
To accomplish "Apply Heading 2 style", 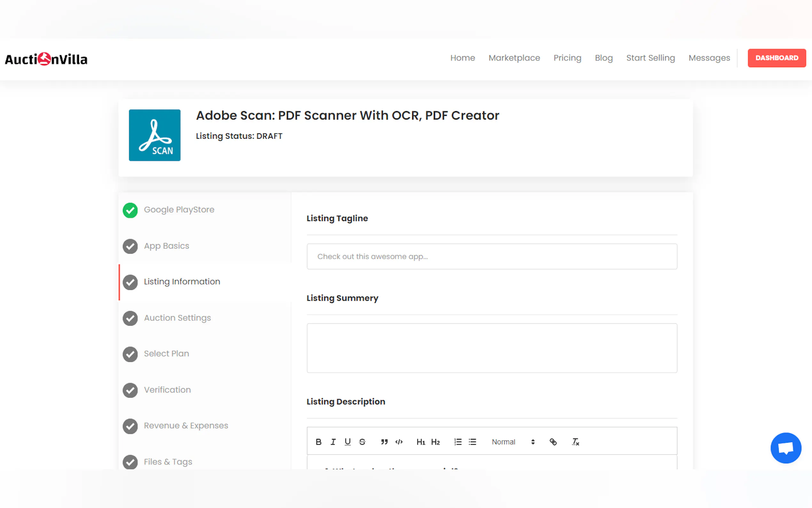I will coord(435,442).
